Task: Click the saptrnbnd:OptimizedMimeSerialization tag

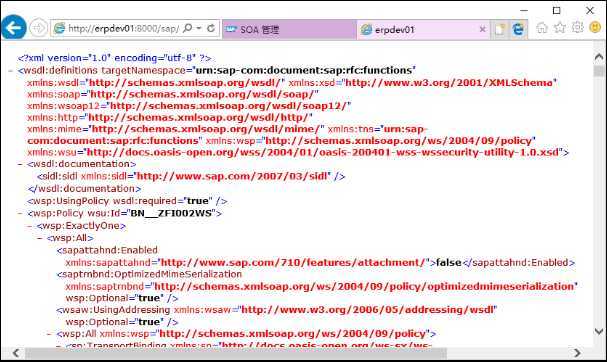Action: tap(149, 275)
